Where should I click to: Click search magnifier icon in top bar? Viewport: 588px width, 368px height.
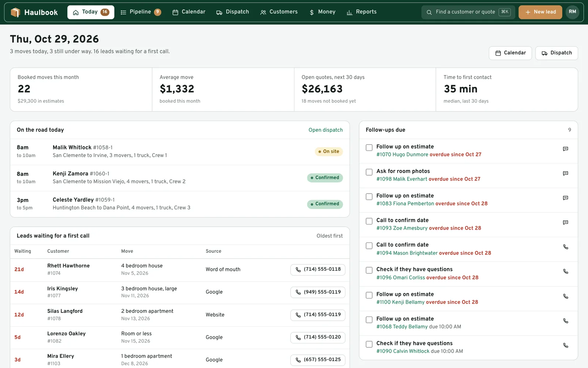(x=429, y=12)
